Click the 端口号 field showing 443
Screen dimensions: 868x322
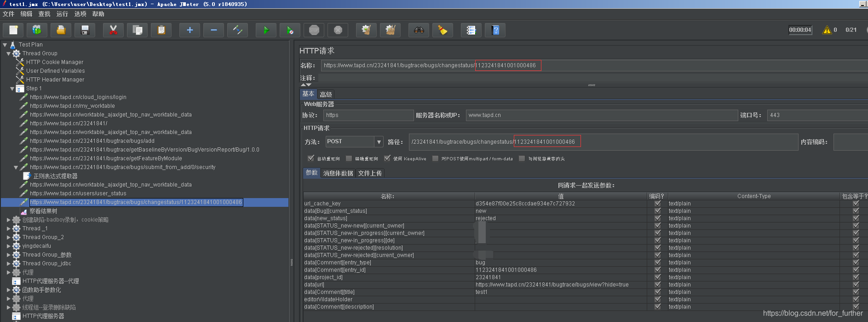point(817,115)
